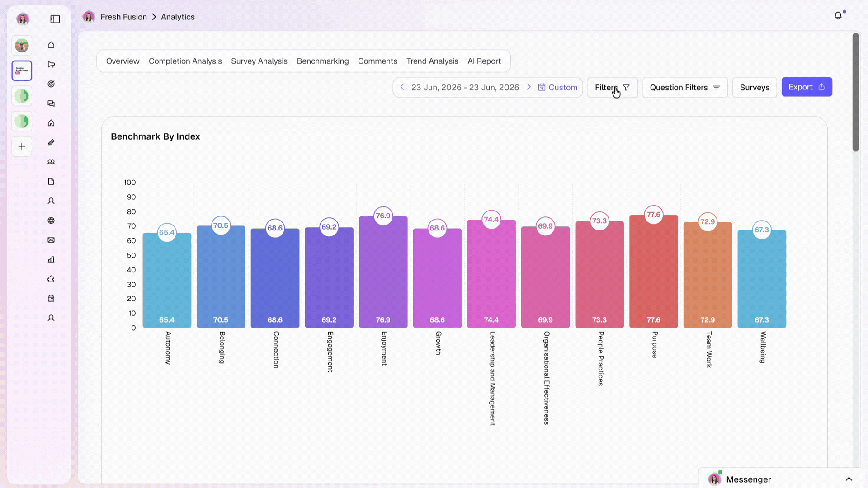Open the globe sidebar icon

[51, 221]
